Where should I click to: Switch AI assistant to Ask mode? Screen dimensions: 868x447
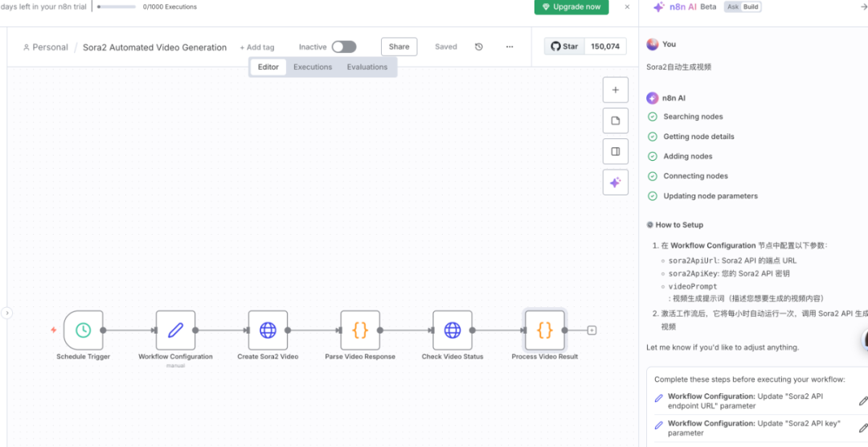(732, 6)
